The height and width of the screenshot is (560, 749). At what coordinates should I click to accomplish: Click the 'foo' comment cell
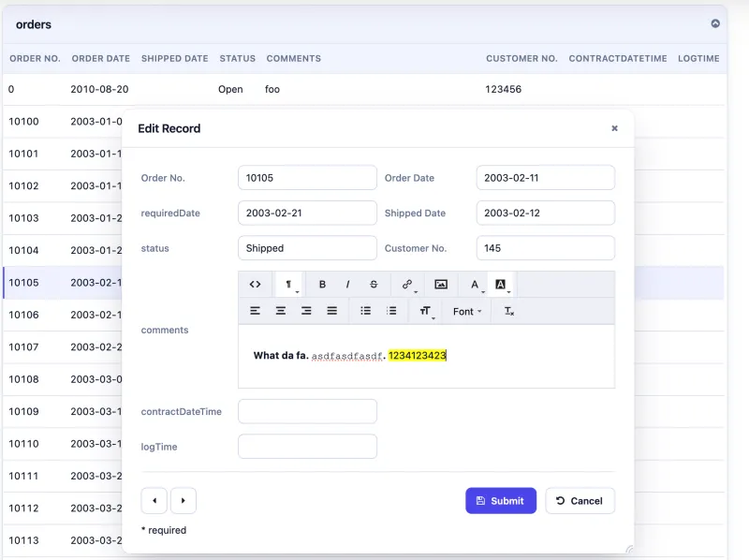[272, 89]
